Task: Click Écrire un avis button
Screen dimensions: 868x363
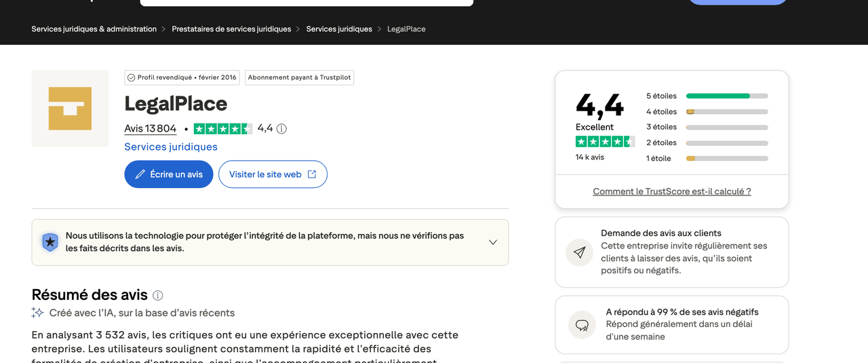Action: coord(169,174)
